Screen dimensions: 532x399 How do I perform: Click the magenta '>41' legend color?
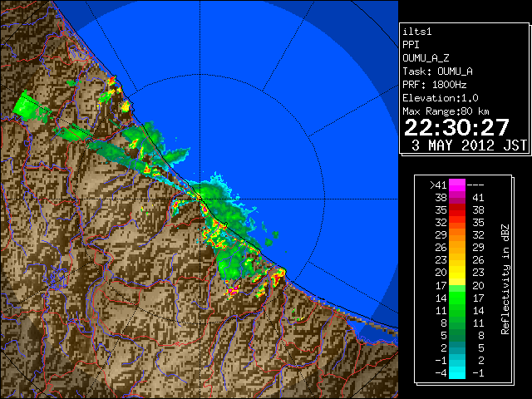457,185
